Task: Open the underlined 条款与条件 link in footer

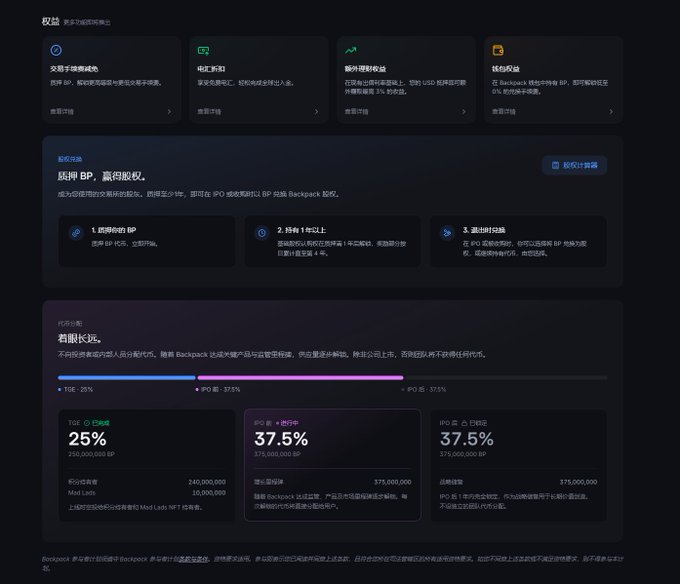Action: tap(193, 559)
